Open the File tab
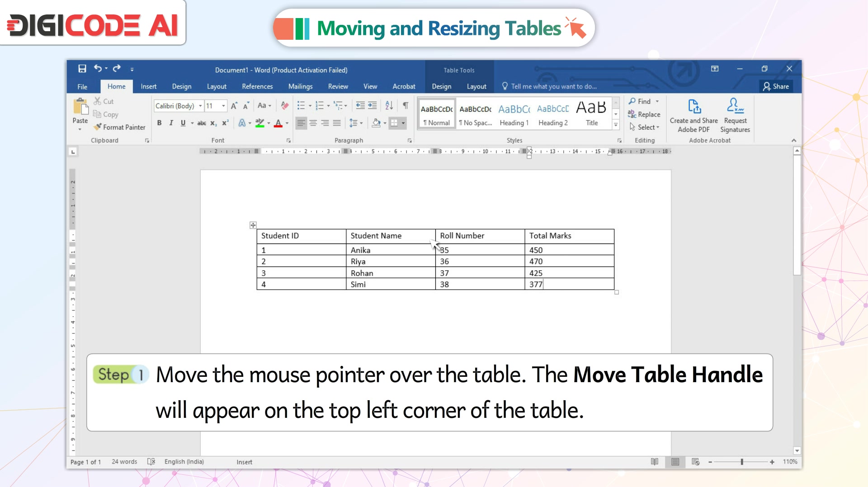This screenshot has width=868, height=487. coord(82,87)
